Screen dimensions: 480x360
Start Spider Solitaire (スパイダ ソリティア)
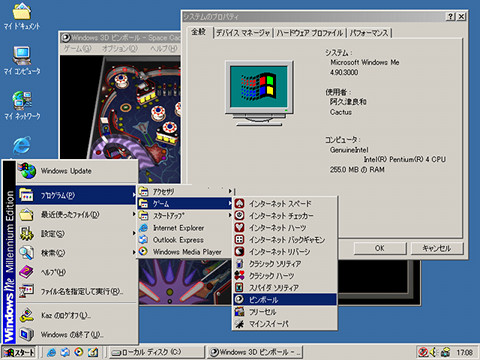pos(285,287)
